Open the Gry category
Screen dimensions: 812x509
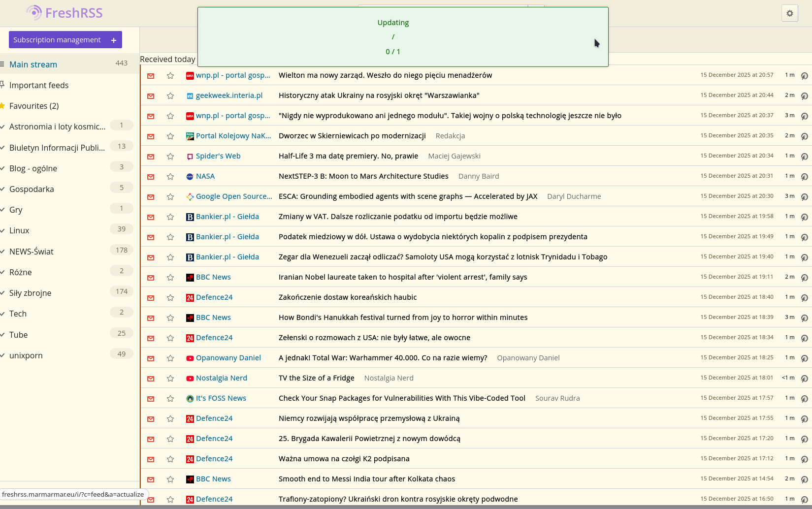16,210
